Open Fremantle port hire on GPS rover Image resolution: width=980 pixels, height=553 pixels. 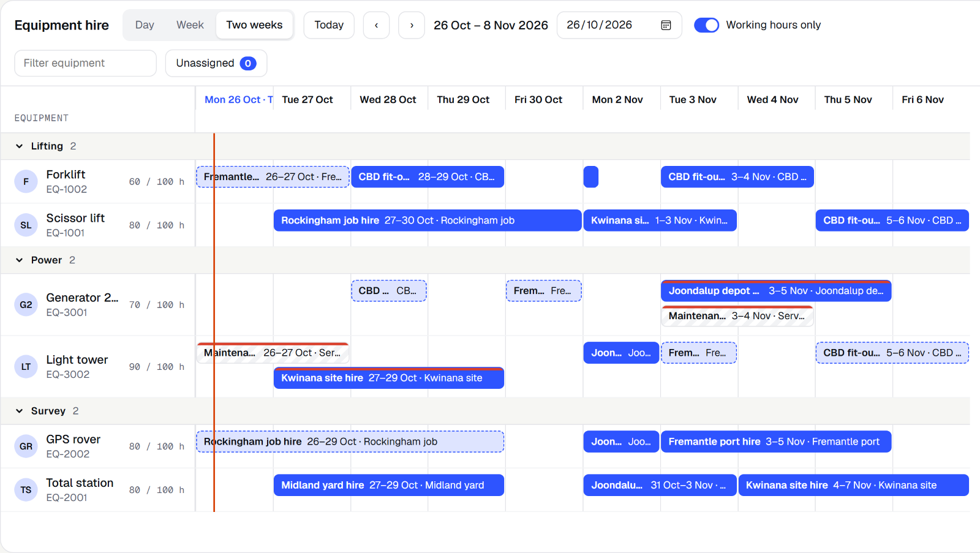click(x=776, y=442)
